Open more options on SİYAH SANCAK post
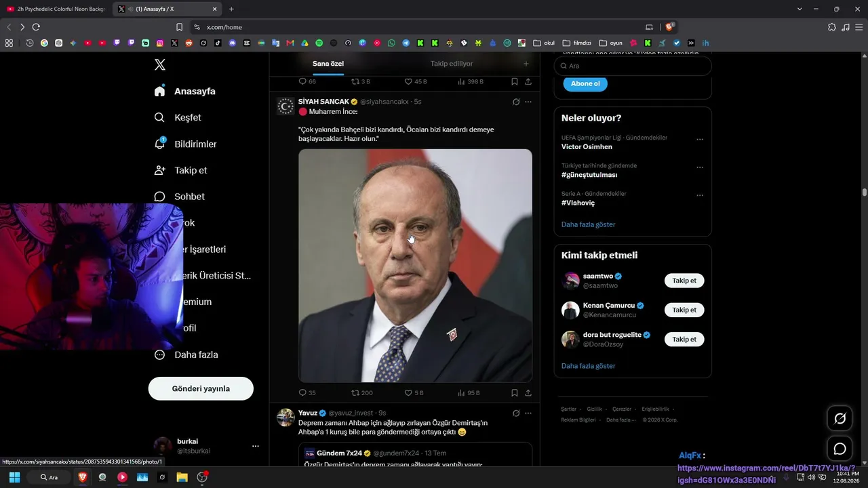Image resolution: width=868 pixels, height=488 pixels. [528, 102]
